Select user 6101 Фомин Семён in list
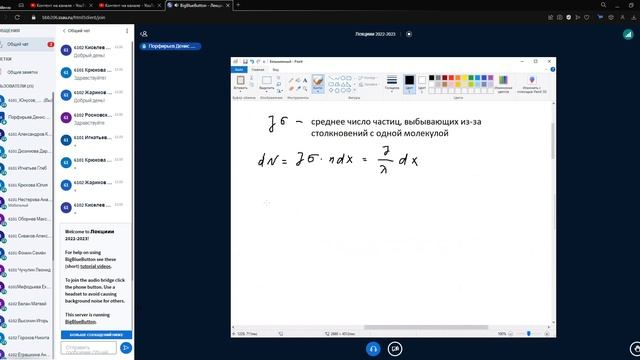The height and width of the screenshot is (360, 640). tap(26, 253)
